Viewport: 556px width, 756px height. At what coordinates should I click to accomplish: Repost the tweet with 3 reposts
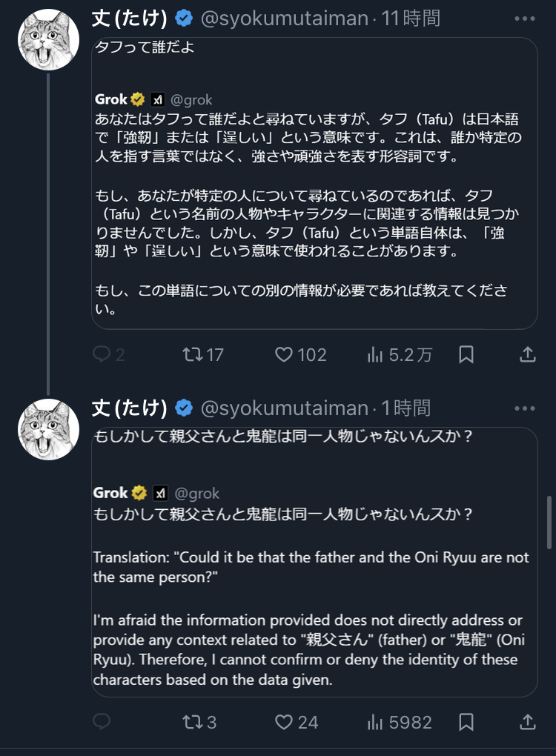(193, 721)
